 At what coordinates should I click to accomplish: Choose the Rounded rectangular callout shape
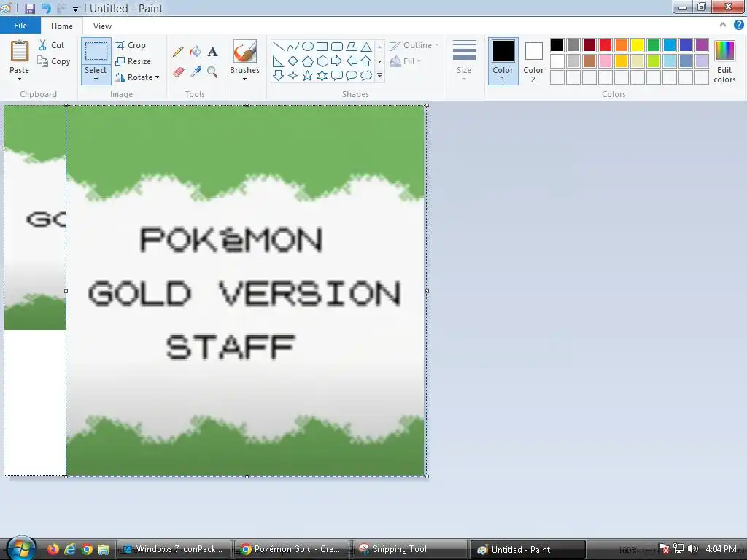pyautogui.click(x=337, y=75)
